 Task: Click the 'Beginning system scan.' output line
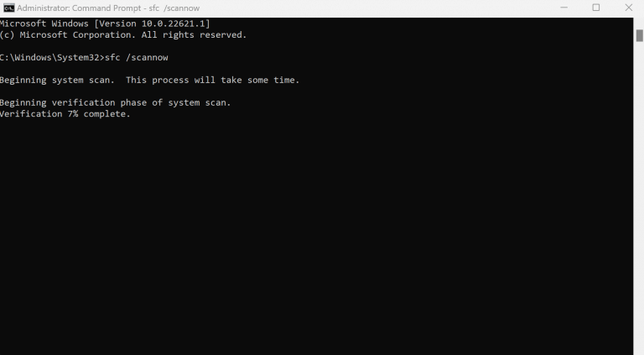(57, 80)
